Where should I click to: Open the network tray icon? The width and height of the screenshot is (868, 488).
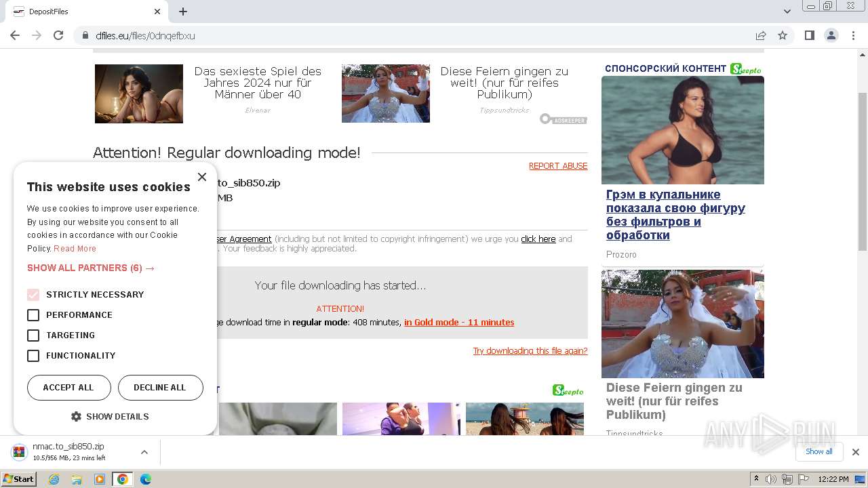(787, 479)
